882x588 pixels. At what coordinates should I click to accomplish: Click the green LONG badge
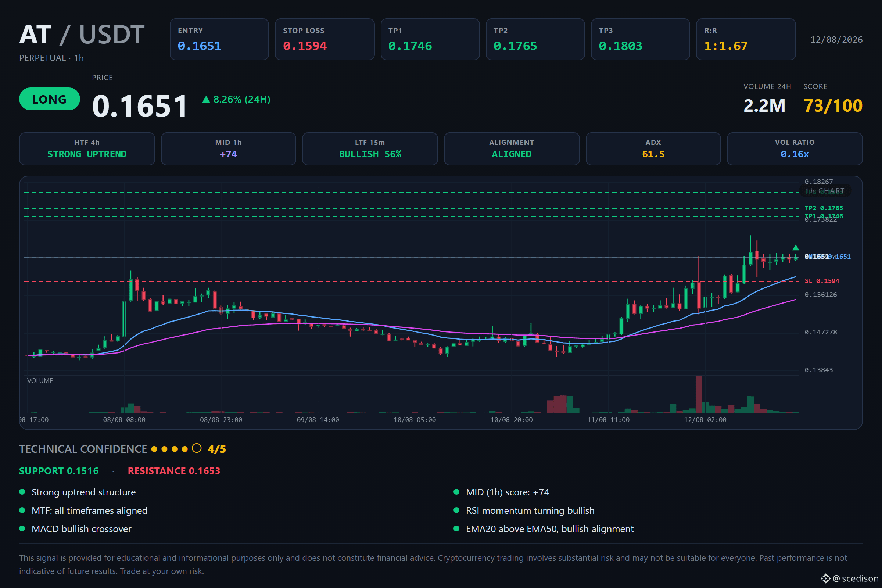point(50,99)
